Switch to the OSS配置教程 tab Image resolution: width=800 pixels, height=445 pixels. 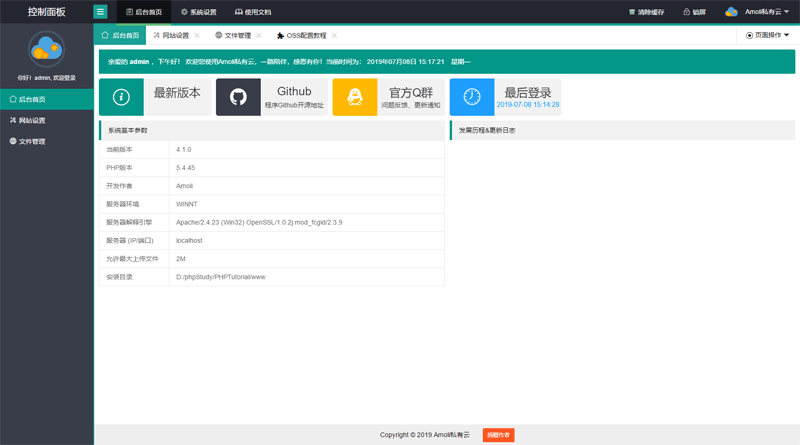point(302,35)
